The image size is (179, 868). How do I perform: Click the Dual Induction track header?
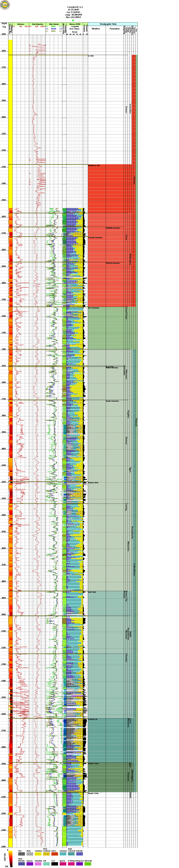pos(37,24)
